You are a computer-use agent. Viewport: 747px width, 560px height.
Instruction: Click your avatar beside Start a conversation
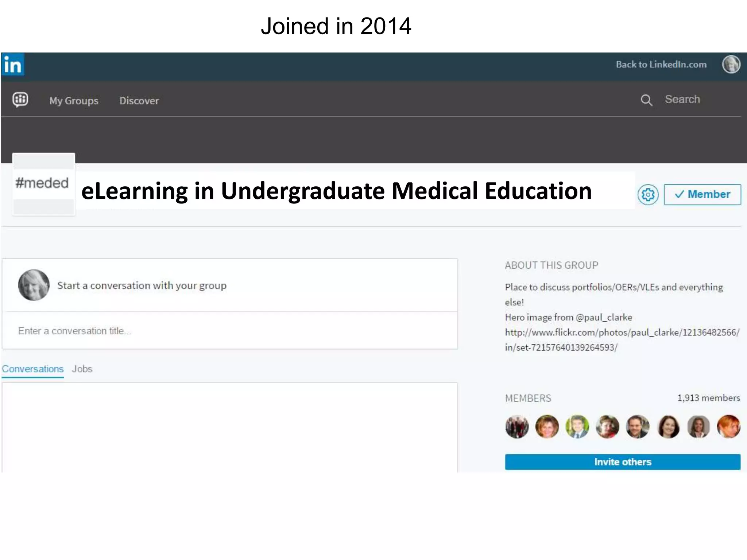[34, 285]
